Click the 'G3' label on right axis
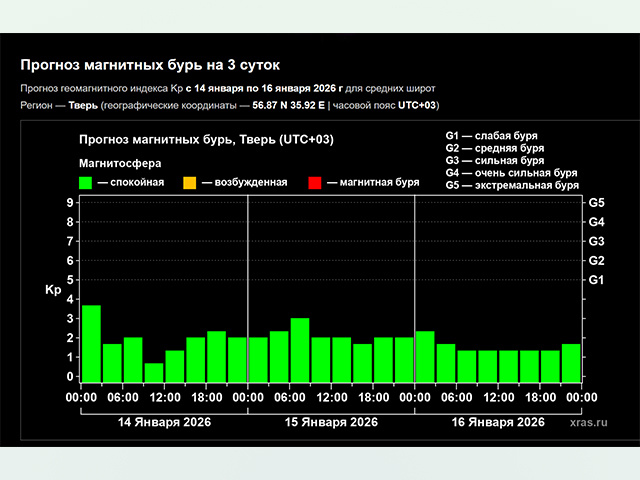The width and height of the screenshot is (640, 480). coord(596,241)
